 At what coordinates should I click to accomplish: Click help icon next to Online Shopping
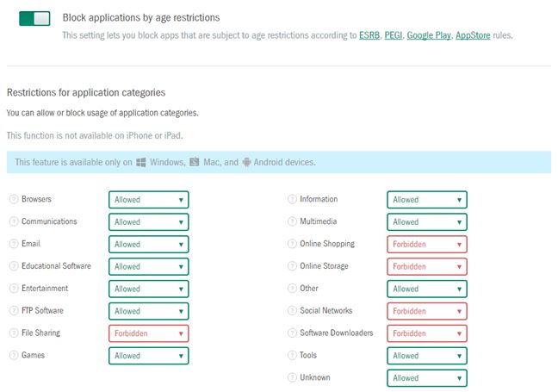pyautogui.click(x=292, y=244)
